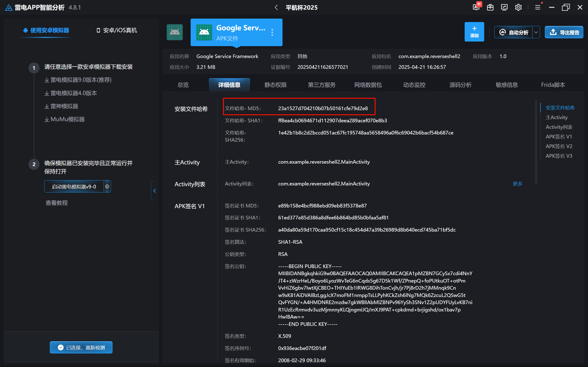This screenshot has height=367, width=588.
Task: Start 自动分析 automatic analysis
Action: click(x=513, y=32)
